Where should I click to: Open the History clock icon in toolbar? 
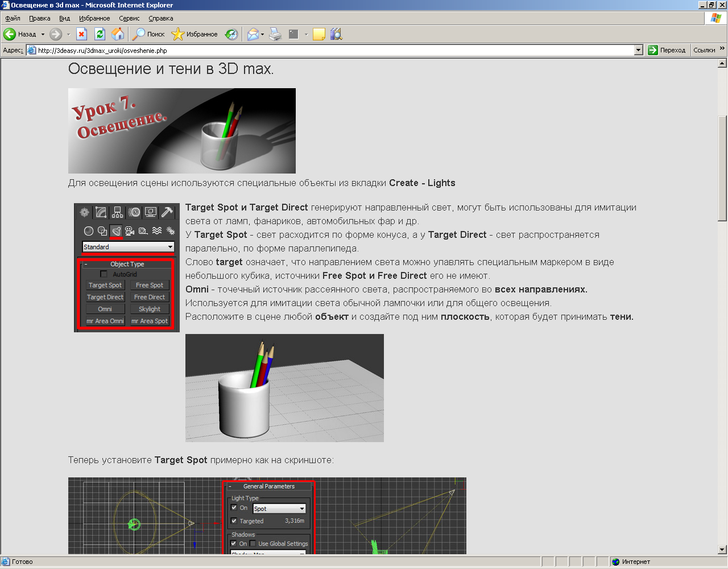231,34
